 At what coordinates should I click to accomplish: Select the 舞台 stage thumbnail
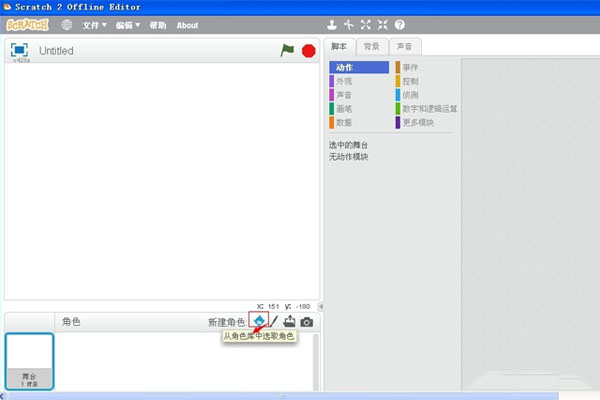coord(29,362)
